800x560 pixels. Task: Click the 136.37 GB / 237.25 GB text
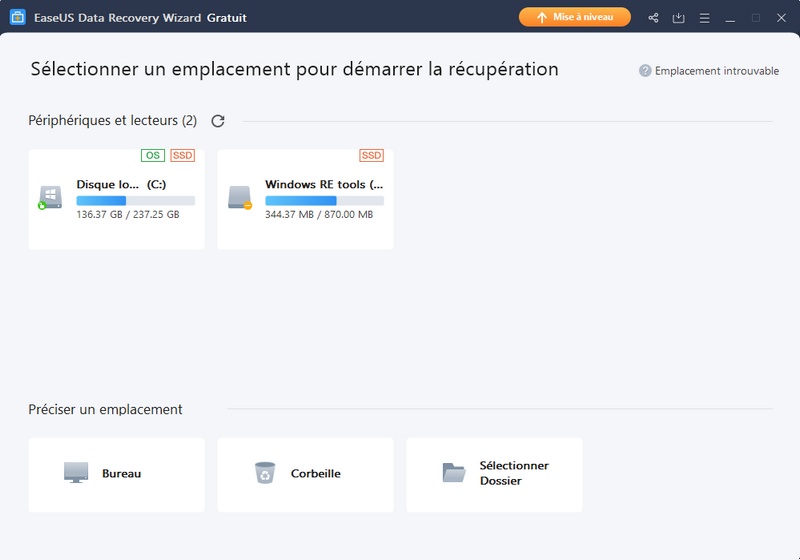(x=128, y=215)
